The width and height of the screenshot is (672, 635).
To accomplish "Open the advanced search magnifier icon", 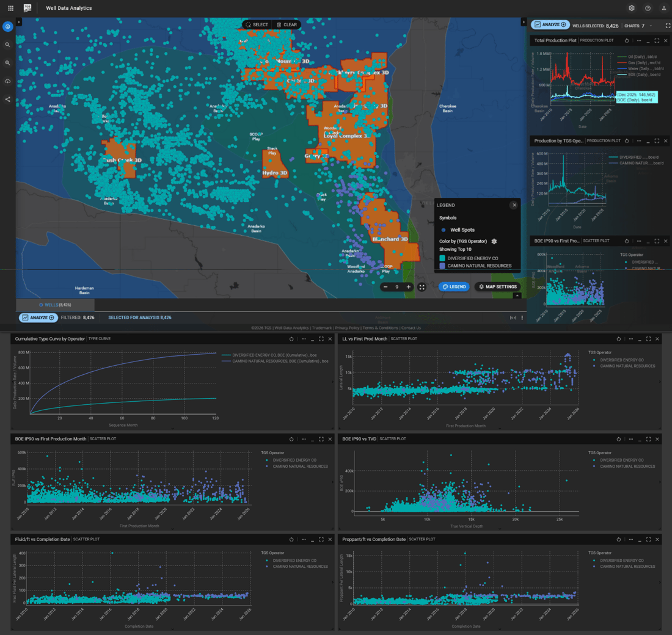I will pos(8,63).
